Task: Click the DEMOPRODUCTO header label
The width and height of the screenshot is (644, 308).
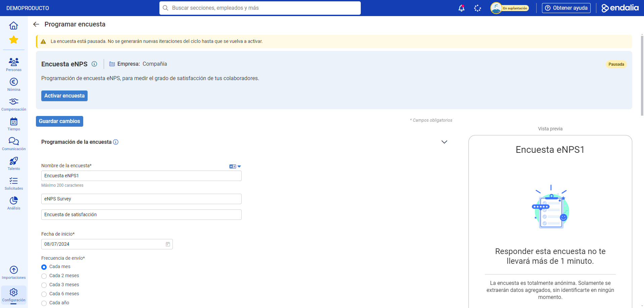Action: pyautogui.click(x=28, y=8)
